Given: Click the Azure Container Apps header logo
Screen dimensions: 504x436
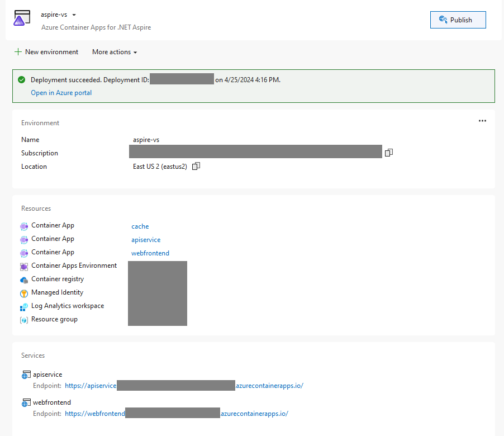Looking at the screenshot, I should pos(22,17).
